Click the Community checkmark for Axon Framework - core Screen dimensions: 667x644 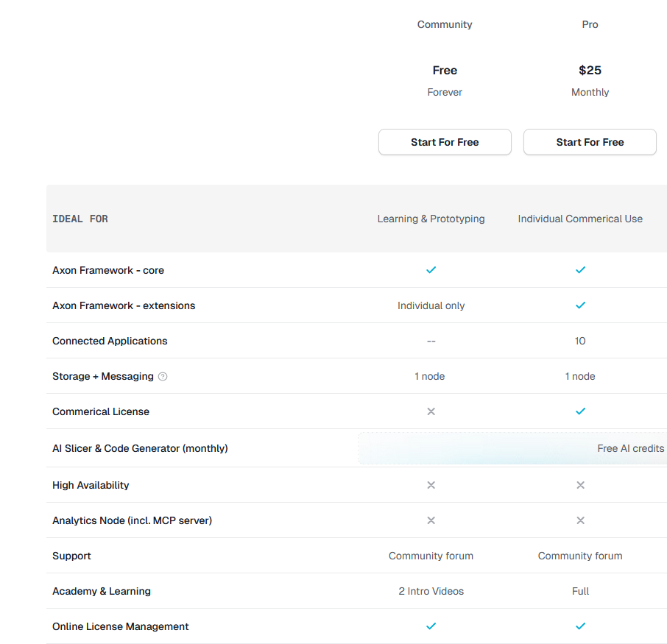(x=431, y=270)
